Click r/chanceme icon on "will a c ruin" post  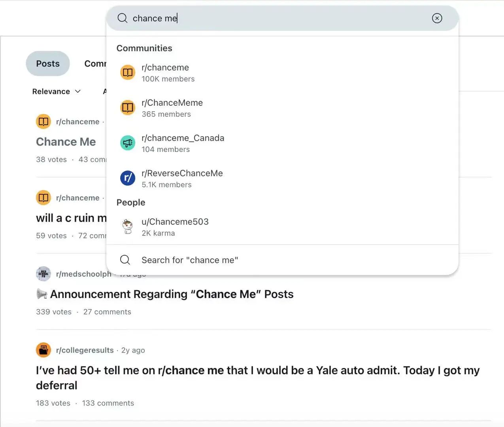pos(43,197)
